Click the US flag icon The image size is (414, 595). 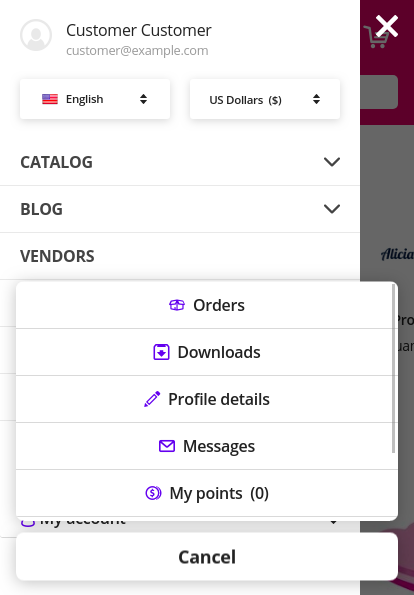click(x=50, y=99)
